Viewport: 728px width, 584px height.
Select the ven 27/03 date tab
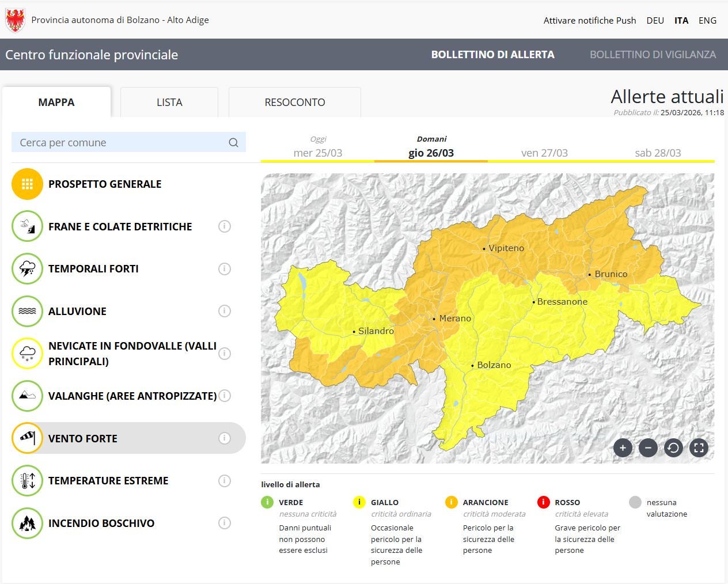544,153
